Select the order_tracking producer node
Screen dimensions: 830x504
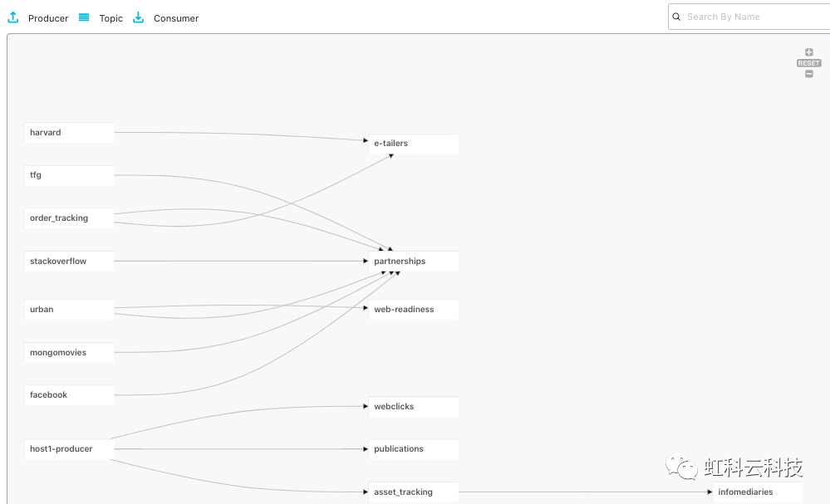pyautogui.click(x=69, y=218)
